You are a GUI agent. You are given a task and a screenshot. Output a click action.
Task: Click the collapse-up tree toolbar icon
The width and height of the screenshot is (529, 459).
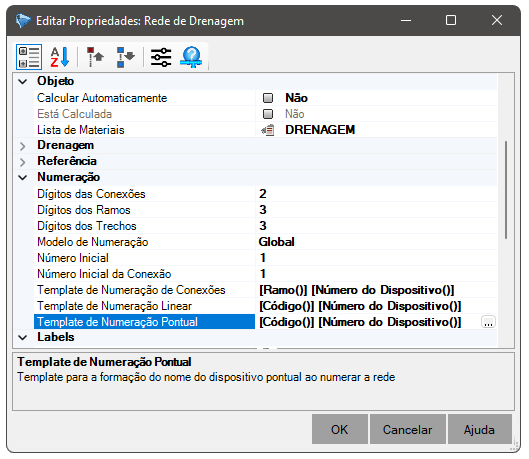click(95, 57)
